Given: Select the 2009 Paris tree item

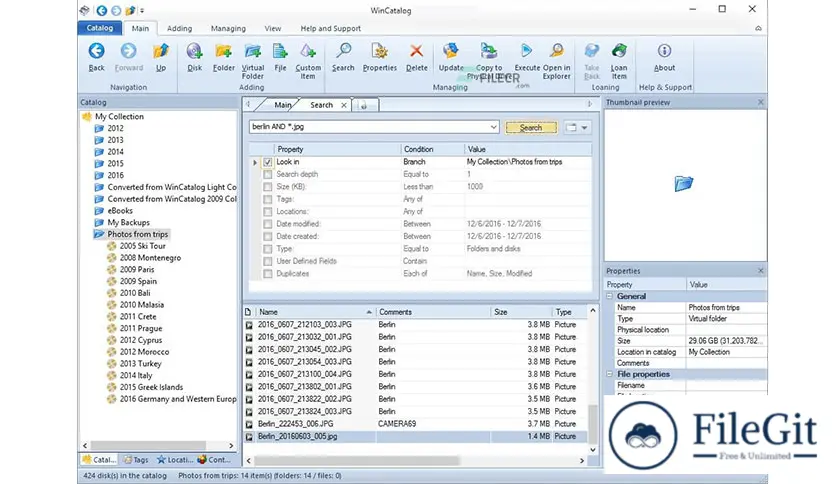Looking at the screenshot, I should coord(136,270).
